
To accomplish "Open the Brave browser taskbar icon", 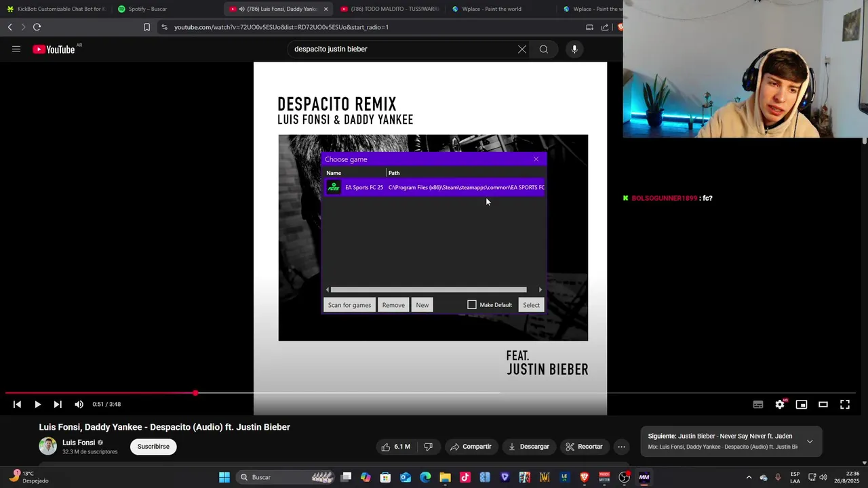I will pyautogui.click(x=585, y=477).
